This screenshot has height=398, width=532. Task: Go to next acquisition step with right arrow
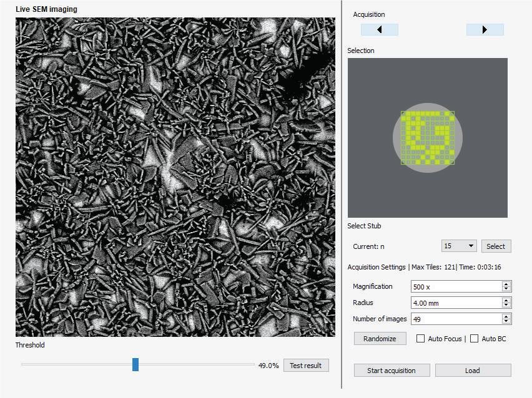point(485,29)
